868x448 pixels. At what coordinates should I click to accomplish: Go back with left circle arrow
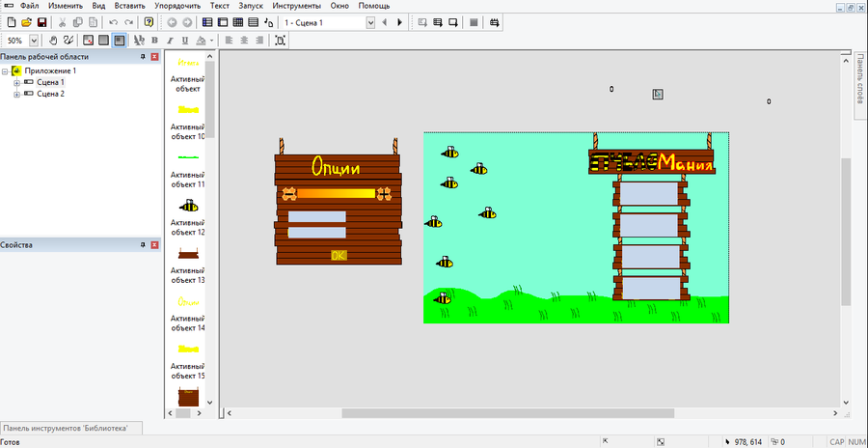click(172, 23)
